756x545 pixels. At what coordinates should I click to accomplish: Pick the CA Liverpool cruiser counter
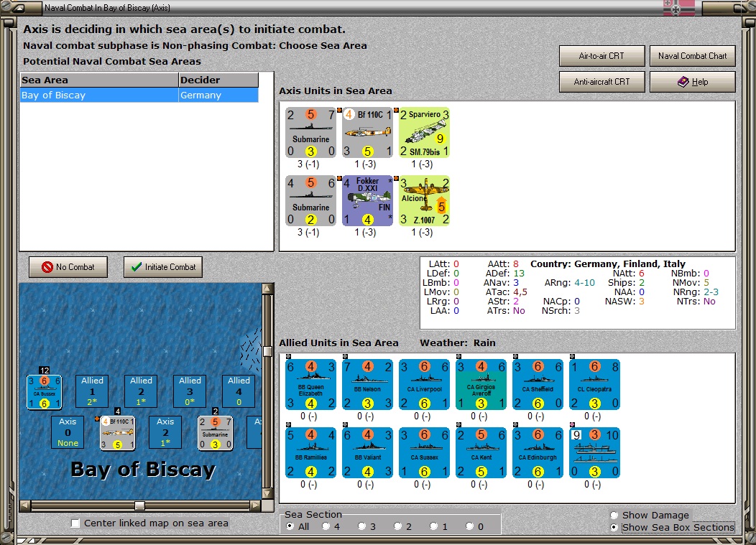(x=424, y=385)
